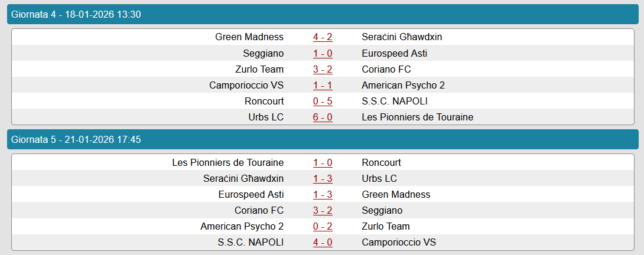Select away team Camporioccio VS in Giornata 5
The image size is (644, 255).
tap(399, 242)
